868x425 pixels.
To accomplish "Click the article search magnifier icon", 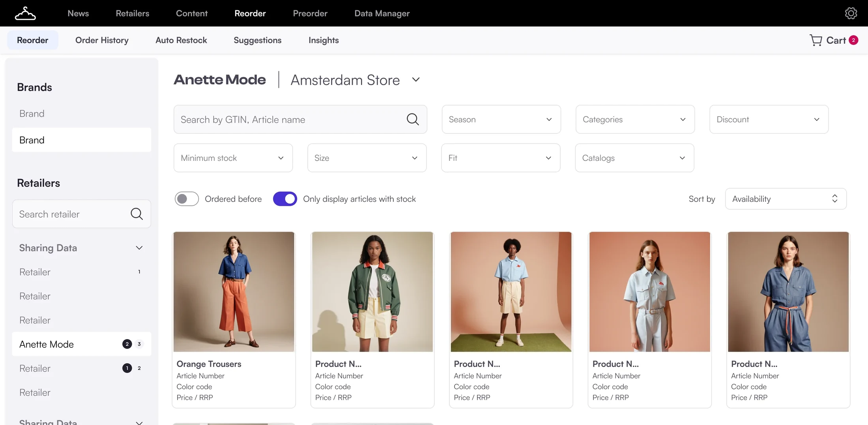I will click(413, 119).
